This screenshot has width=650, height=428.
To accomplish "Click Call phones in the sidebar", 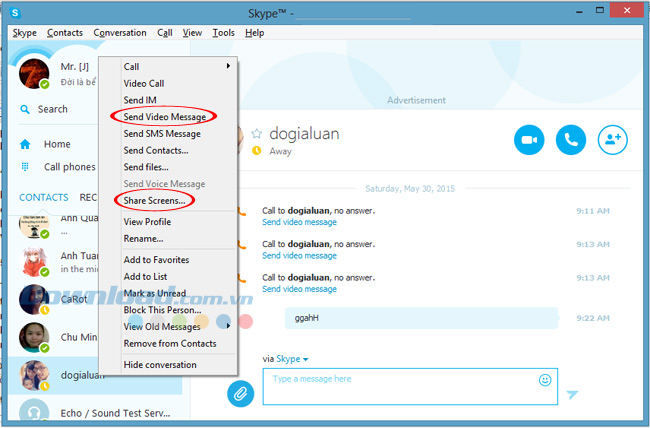I will (x=70, y=167).
